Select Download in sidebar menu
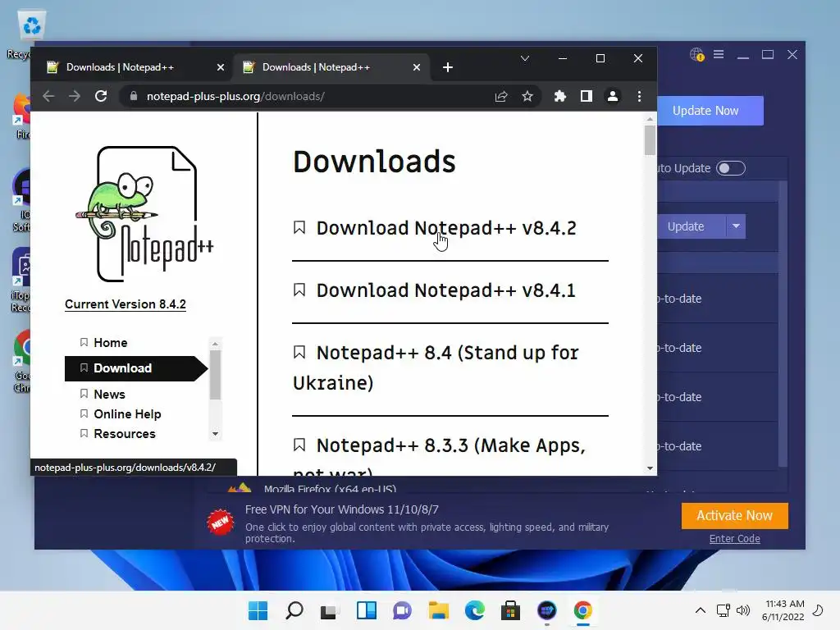Image resolution: width=840 pixels, height=630 pixels. click(135, 368)
